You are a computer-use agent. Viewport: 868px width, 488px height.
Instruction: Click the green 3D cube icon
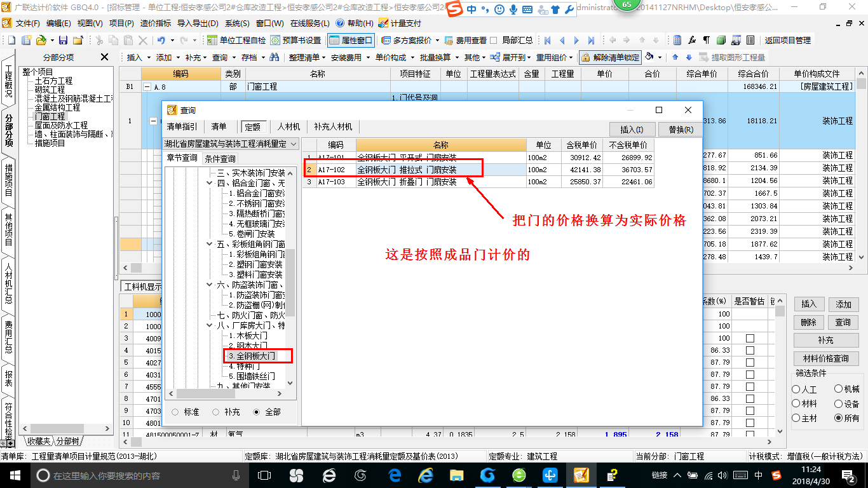(721, 40)
